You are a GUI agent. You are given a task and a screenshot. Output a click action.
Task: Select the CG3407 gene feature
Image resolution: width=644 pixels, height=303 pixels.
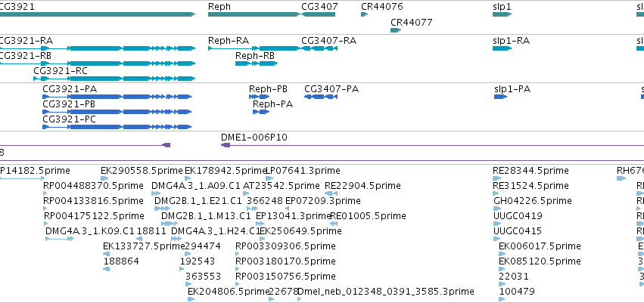pos(319,14)
